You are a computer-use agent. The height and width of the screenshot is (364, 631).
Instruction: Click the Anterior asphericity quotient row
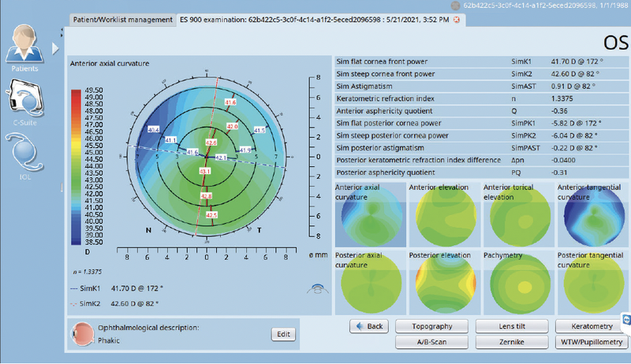tap(482, 111)
